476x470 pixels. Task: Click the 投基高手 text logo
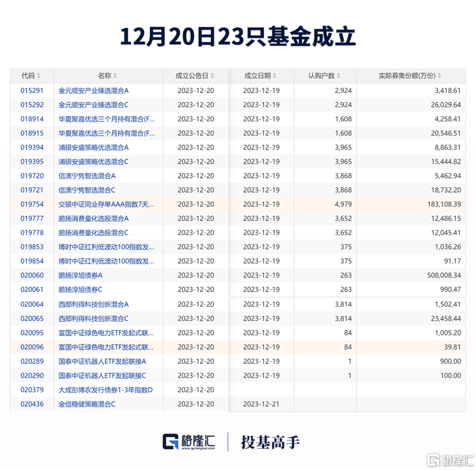coord(270,442)
